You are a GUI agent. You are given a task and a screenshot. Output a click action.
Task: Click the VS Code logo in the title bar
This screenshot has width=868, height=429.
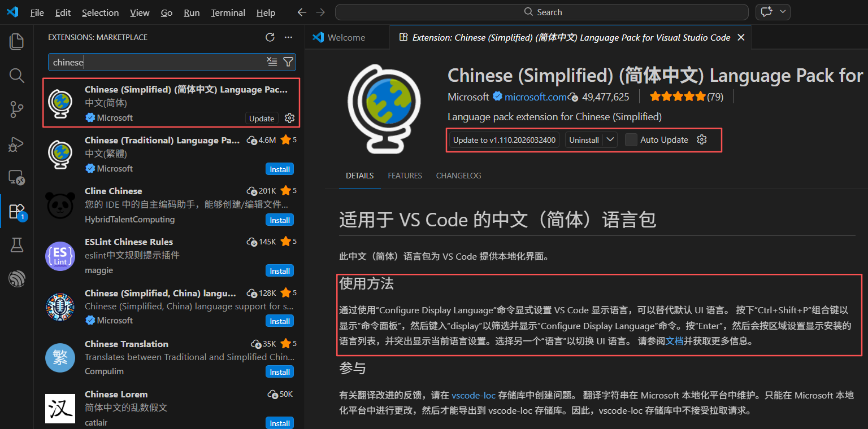pyautogui.click(x=12, y=12)
